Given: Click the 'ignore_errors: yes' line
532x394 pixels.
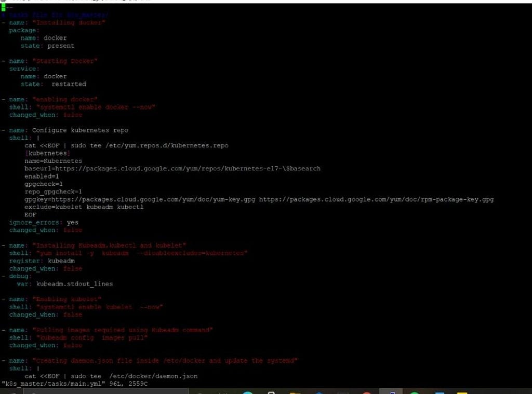Looking at the screenshot, I should point(44,222).
